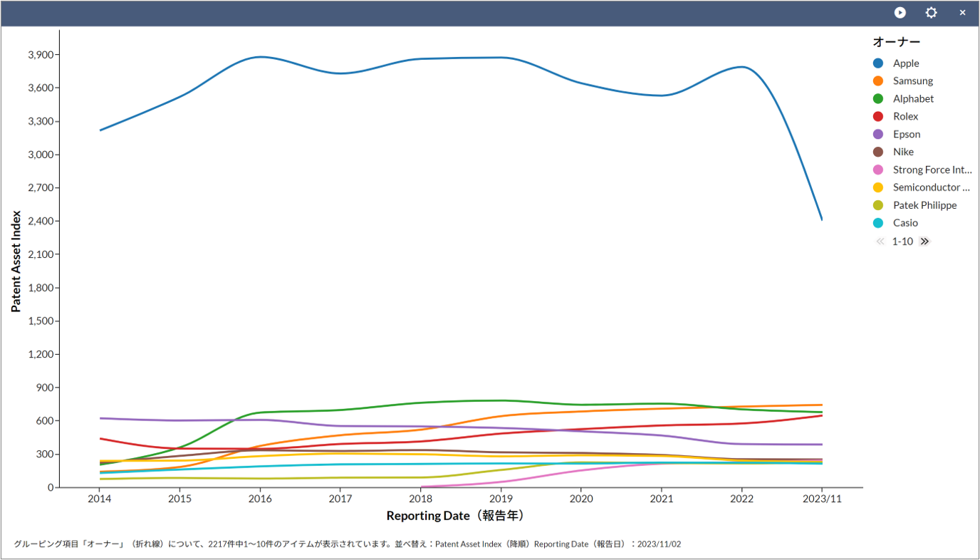Click the Patek Philippe olive legend dot
Image resolution: width=980 pixels, height=560 pixels.
(x=878, y=205)
